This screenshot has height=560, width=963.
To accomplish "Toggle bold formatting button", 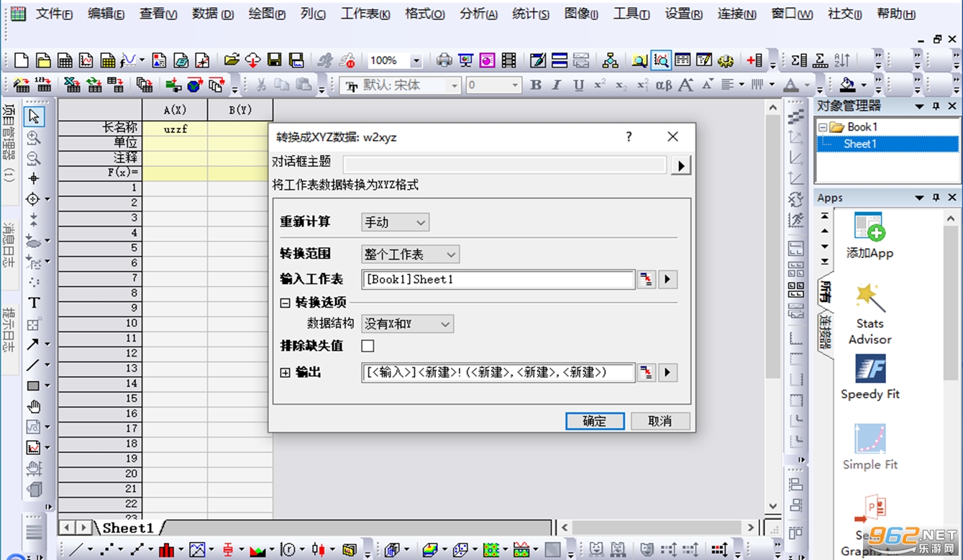I will pos(536,85).
